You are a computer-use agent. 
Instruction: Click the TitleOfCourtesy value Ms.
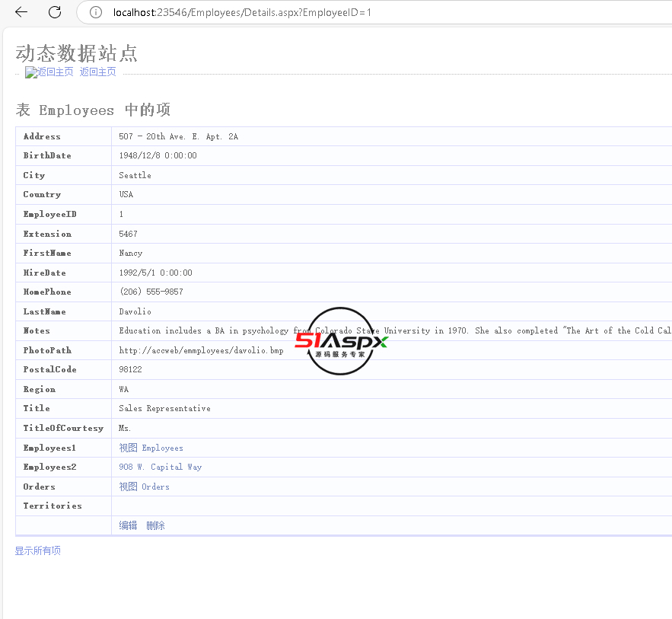pos(125,428)
